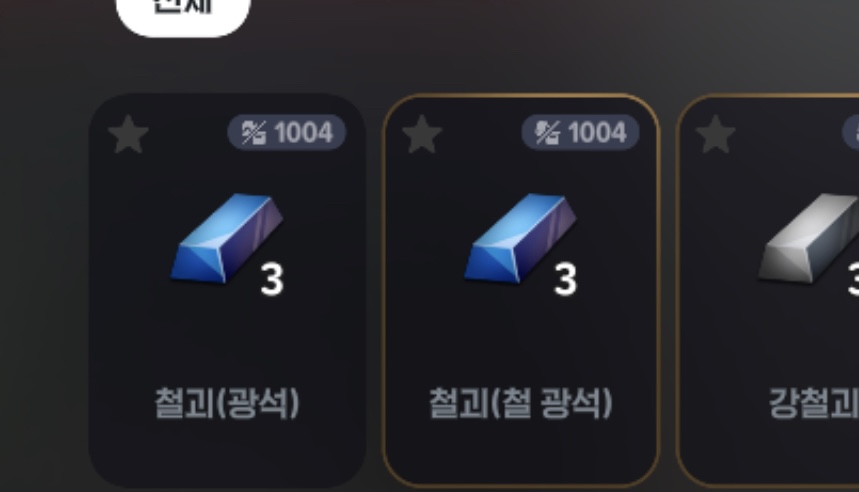The height and width of the screenshot is (492, 859).
Task: Click the cut-off badge on the 강철괴 card
Action: click(851, 133)
